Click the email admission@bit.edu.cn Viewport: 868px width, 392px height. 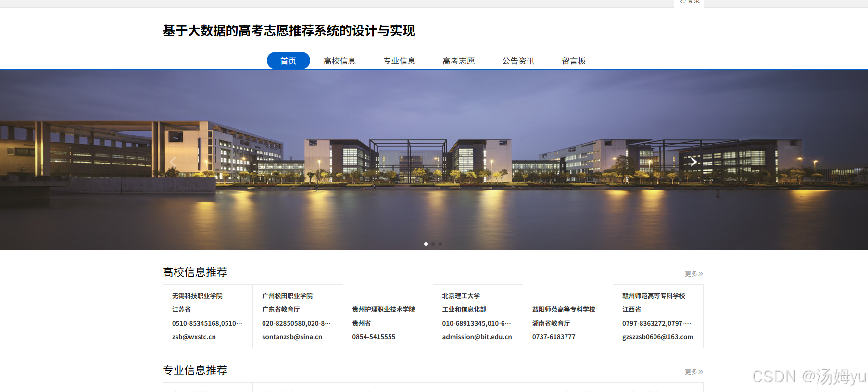click(477, 337)
